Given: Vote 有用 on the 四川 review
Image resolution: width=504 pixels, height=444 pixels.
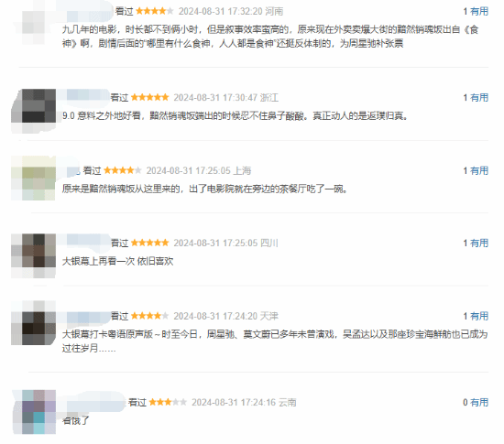Looking at the screenshot, I should (x=479, y=243).
